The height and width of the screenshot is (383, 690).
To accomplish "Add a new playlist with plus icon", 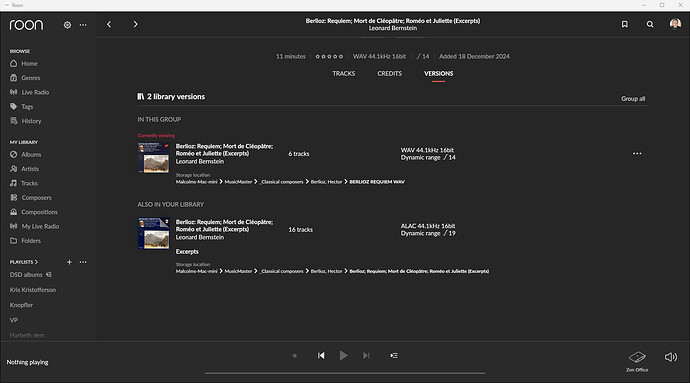I will 69,262.
